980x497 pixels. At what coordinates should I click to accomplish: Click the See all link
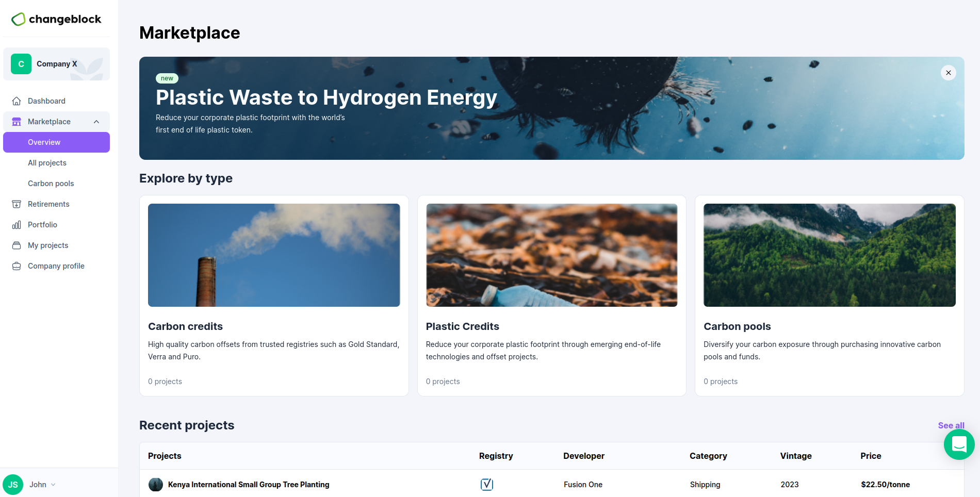pyautogui.click(x=951, y=425)
